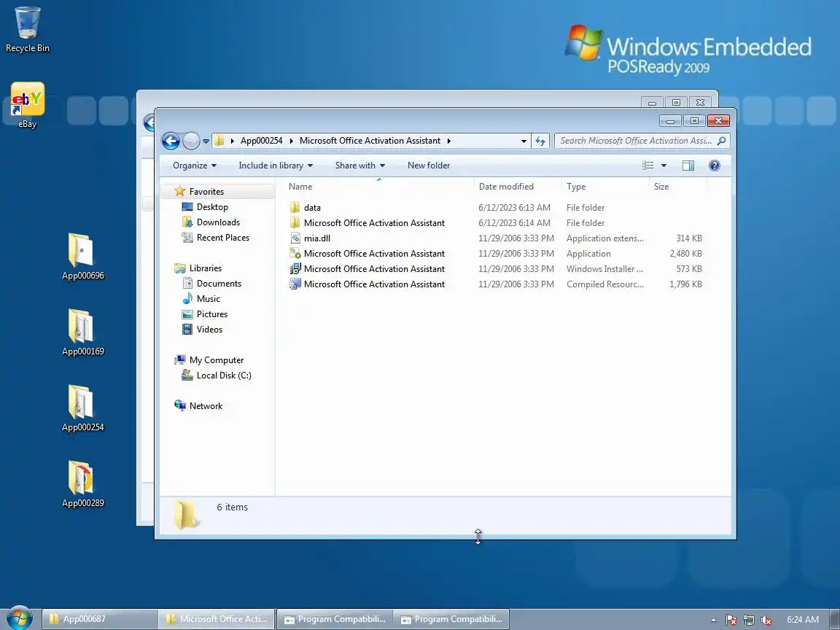Show hidden tray icons arrow

point(713,620)
